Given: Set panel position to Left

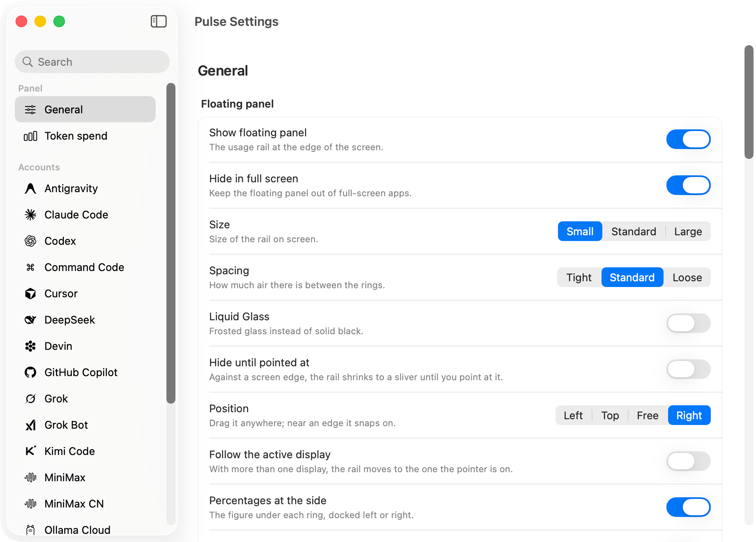Looking at the screenshot, I should point(573,415).
